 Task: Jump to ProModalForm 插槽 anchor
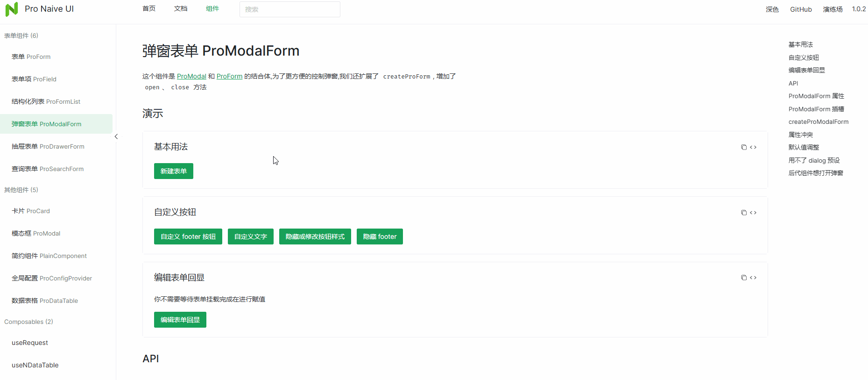point(816,109)
